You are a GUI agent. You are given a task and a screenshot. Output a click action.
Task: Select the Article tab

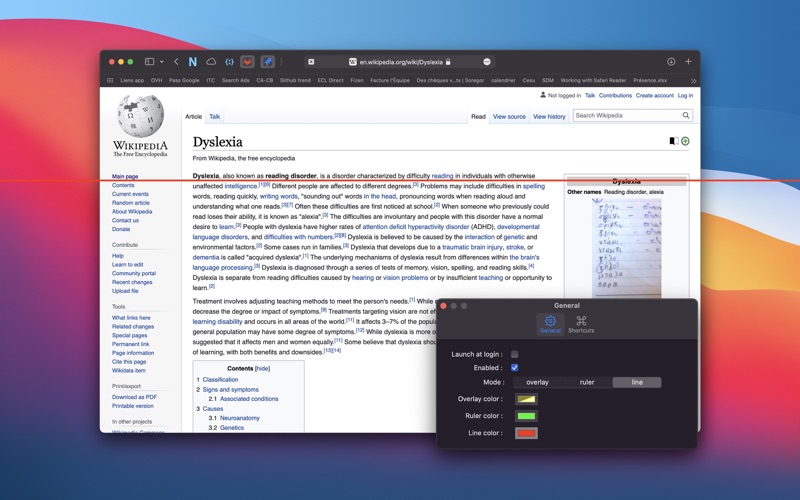193,116
